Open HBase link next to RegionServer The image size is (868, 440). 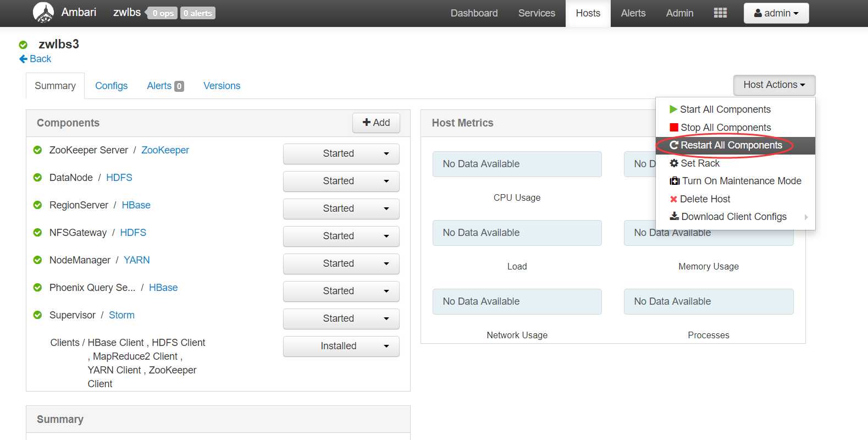point(136,205)
